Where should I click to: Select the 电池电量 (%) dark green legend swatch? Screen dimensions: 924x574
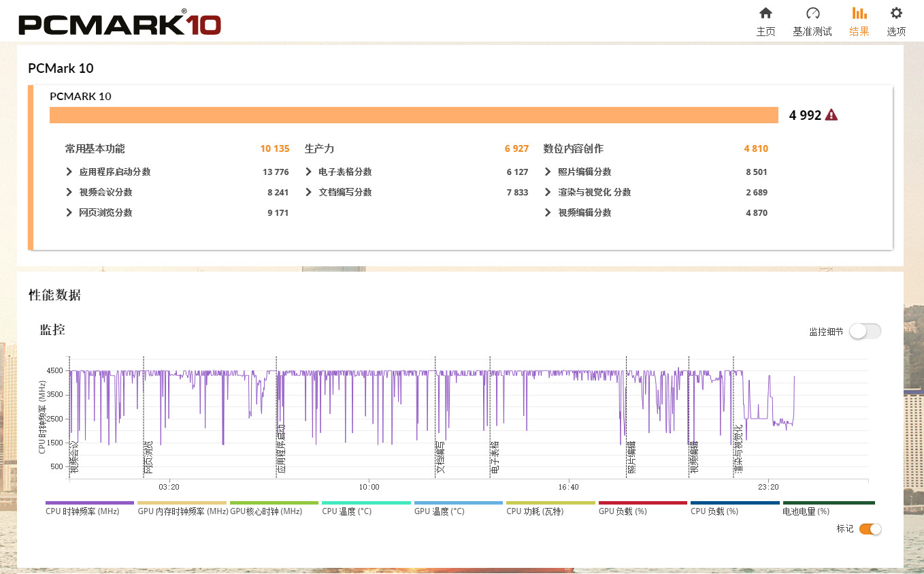coord(829,503)
